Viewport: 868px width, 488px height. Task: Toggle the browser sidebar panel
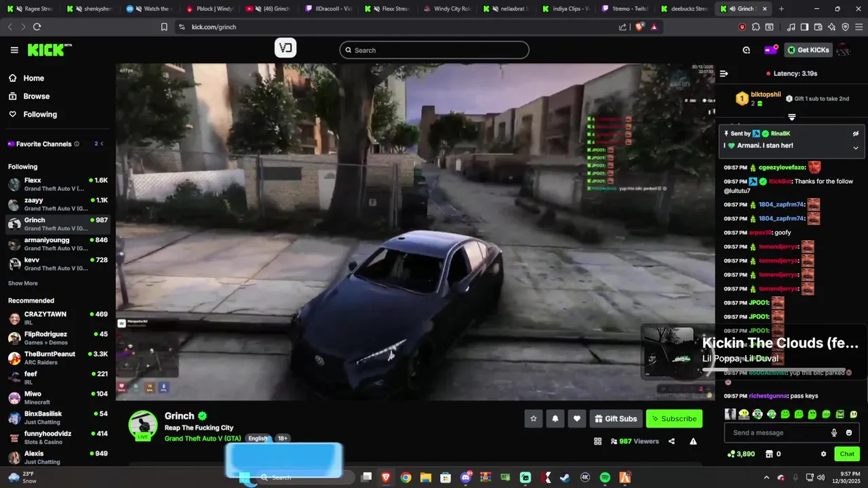(x=804, y=27)
